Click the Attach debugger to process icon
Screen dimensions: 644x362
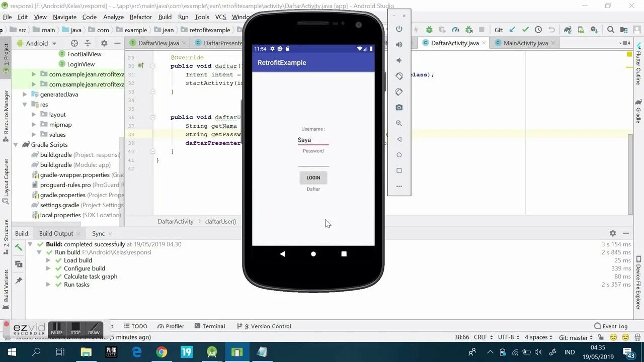(469, 30)
